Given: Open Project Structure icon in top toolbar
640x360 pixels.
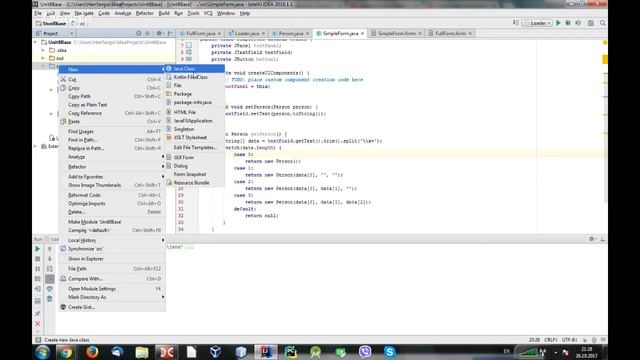Looking at the screenshot, I should (591, 23).
